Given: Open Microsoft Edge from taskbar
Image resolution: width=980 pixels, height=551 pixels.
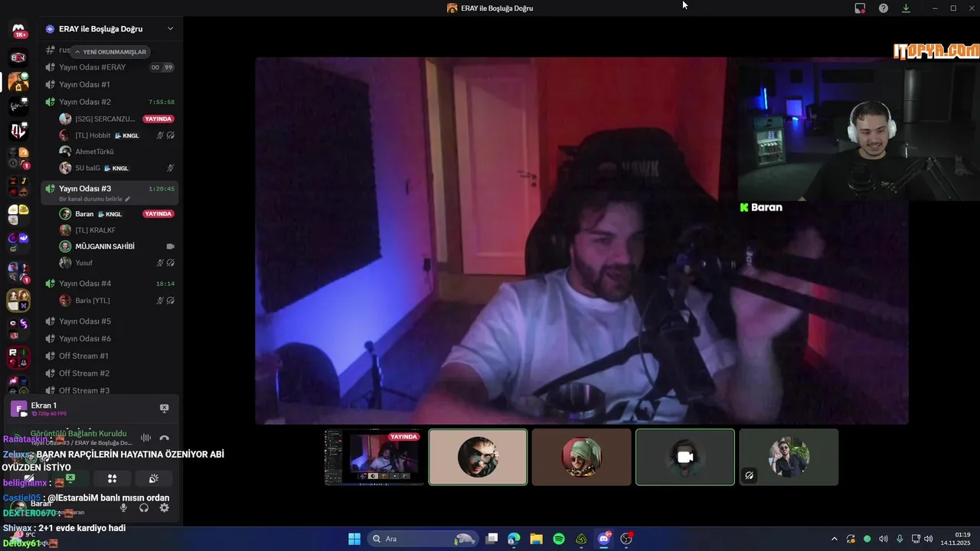Looking at the screenshot, I should pos(514,539).
